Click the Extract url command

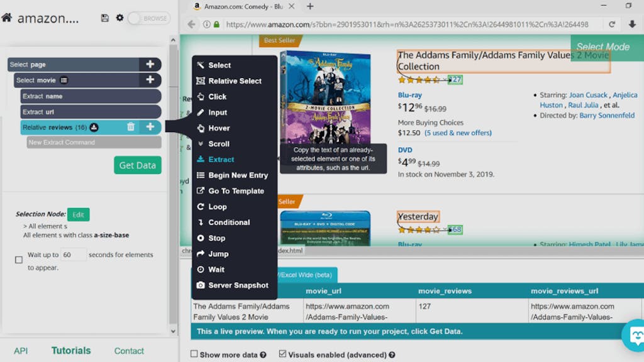[91, 112]
